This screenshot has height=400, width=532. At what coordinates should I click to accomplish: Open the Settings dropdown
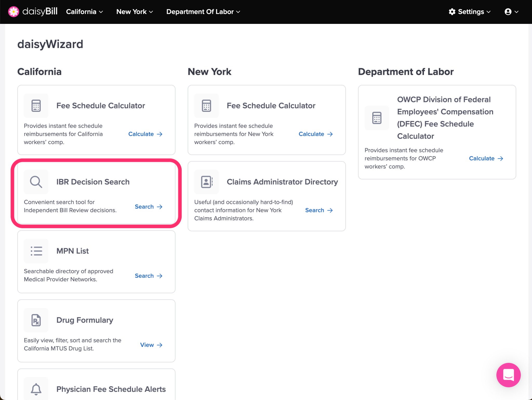pyautogui.click(x=470, y=12)
